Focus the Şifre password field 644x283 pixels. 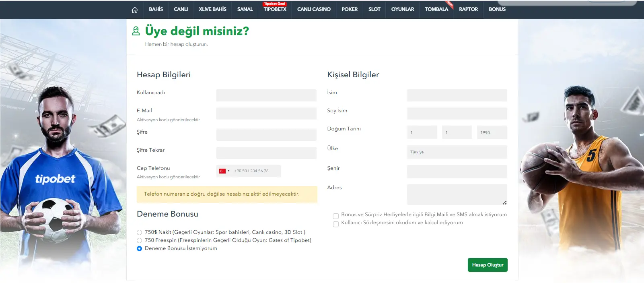click(266, 135)
